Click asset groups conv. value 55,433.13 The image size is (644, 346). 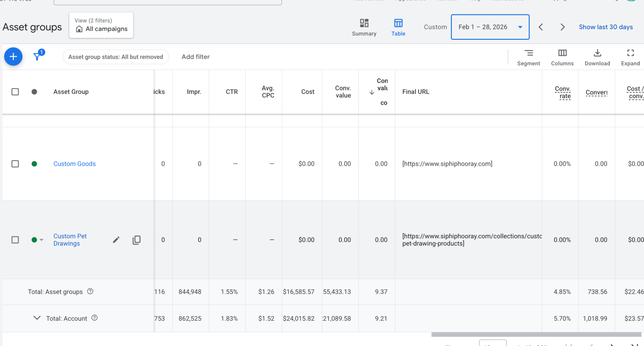[337, 292]
